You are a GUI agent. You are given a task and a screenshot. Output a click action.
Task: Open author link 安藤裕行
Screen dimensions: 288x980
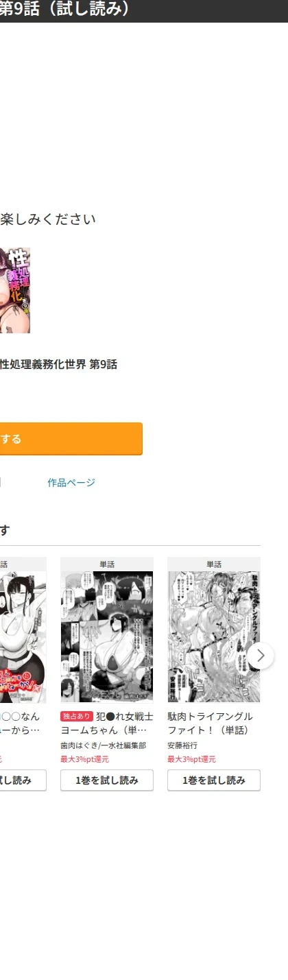click(182, 745)
